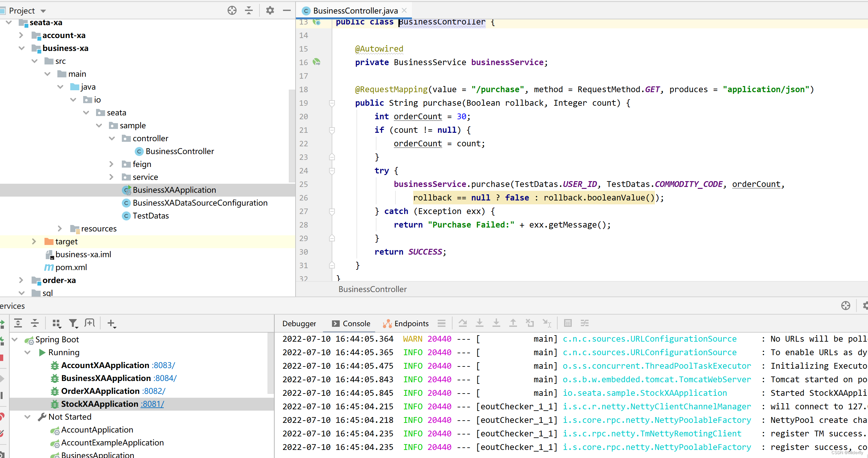Click Services panel target icon at right
868x458 pixels.
[845, 306]
